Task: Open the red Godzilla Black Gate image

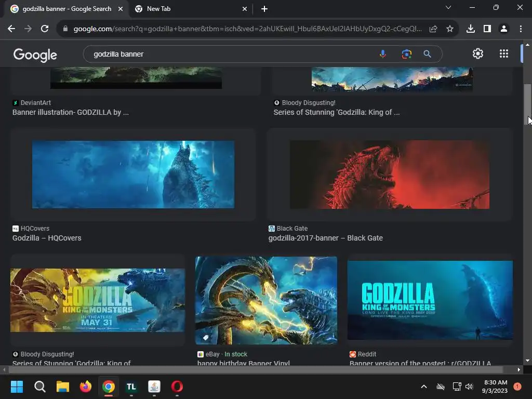Action: [390, 175]
